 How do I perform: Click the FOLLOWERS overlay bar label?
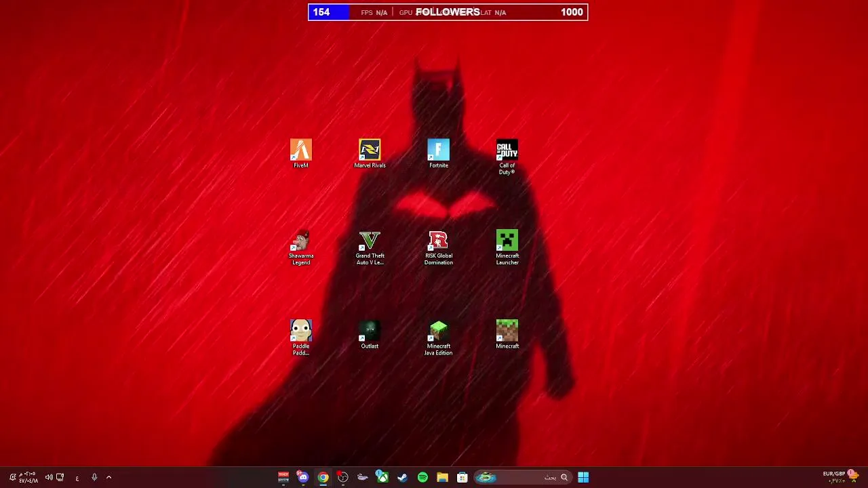click(448, 12)
